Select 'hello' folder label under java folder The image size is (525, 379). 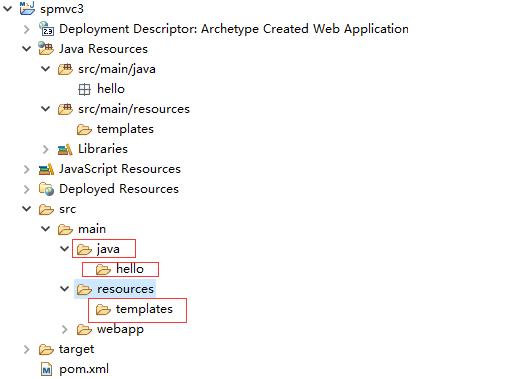point(130,269)
